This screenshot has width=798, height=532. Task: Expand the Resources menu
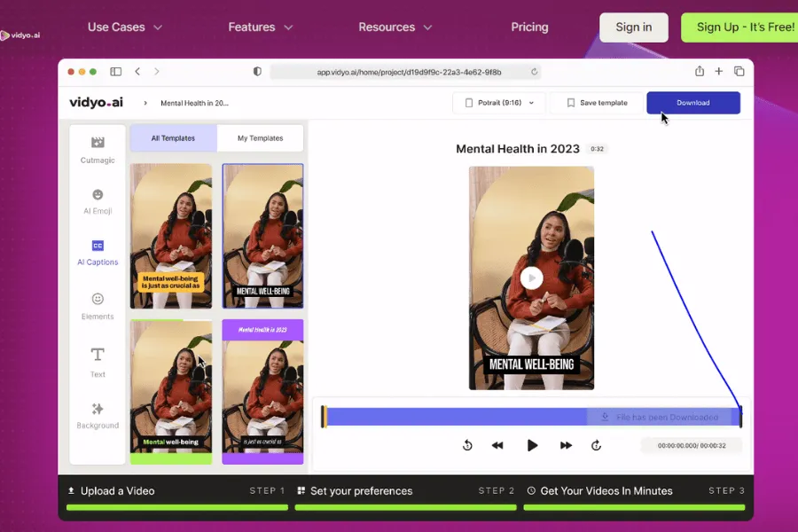click(x=395, y=27)
